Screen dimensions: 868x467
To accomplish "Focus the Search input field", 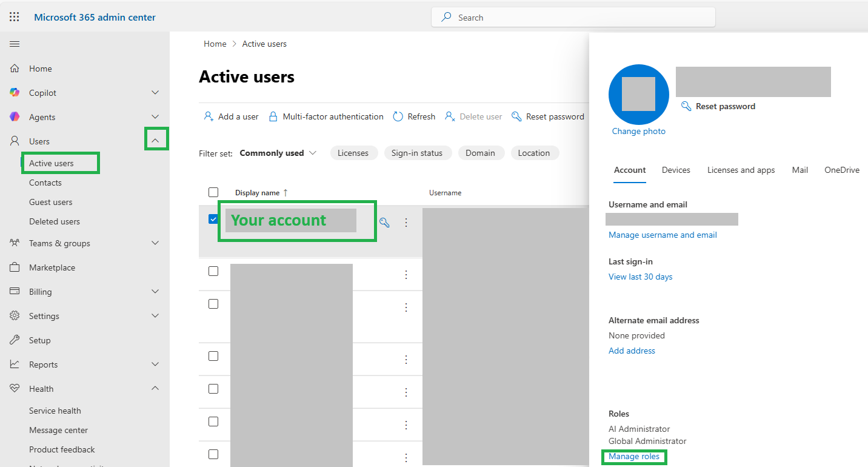I will tap(573, 18).
